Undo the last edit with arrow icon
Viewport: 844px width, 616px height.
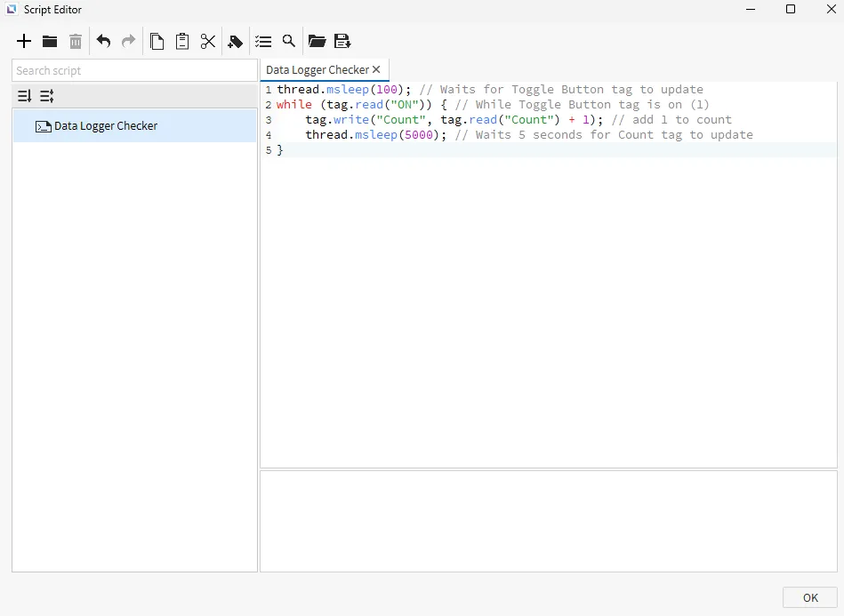103,41
